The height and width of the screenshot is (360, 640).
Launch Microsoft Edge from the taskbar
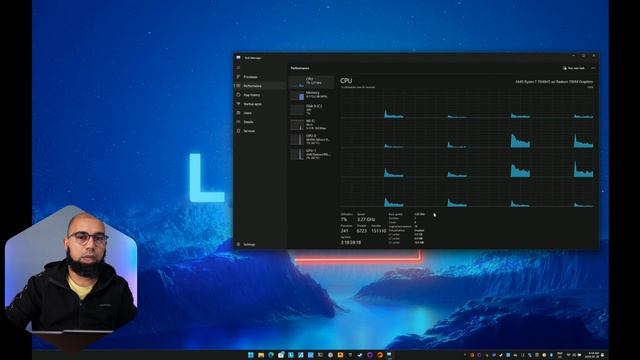(271, 355)
